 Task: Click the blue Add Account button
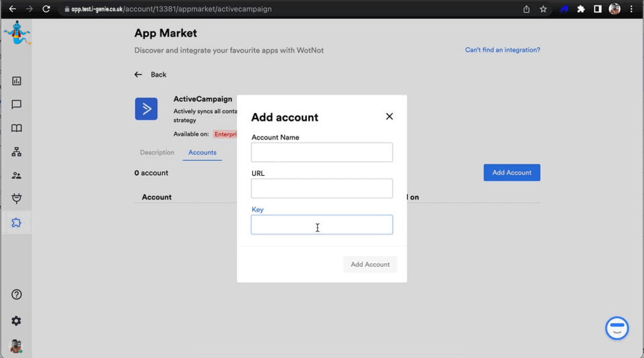511,173
